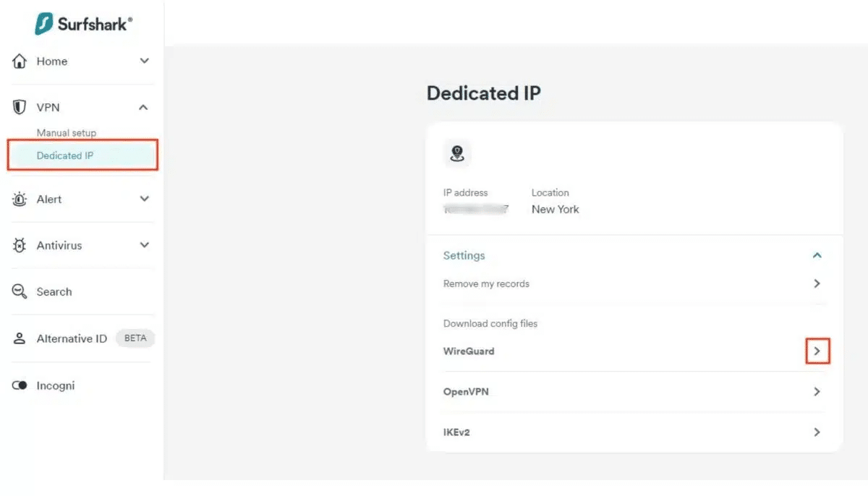The width and height of the screenshot is (868, 496).
Task: Click the Alert siren icon
Action: [x=20, y=200]
